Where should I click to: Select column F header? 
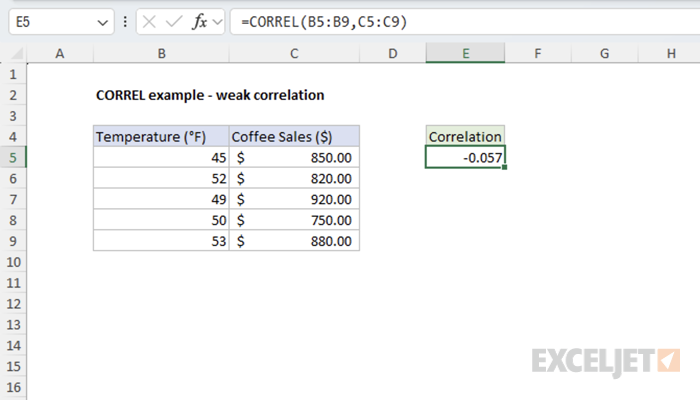point(538,54)
